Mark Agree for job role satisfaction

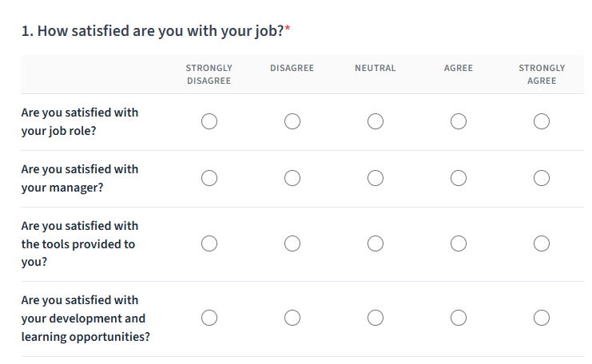click(459, 121)
